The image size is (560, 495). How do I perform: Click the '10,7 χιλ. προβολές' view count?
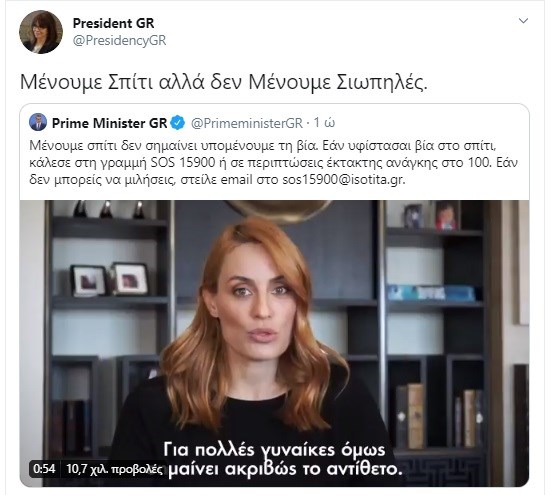pos(114,469)
